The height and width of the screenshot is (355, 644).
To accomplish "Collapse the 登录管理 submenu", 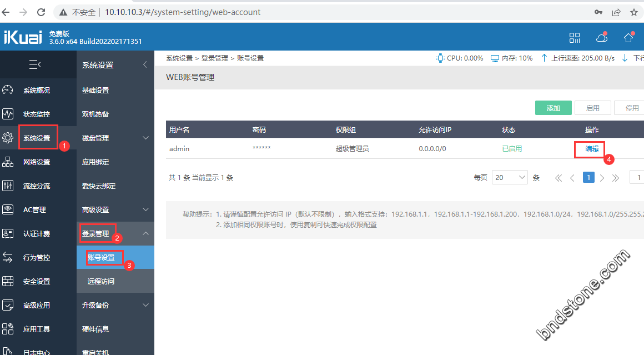I will point(145,233).
